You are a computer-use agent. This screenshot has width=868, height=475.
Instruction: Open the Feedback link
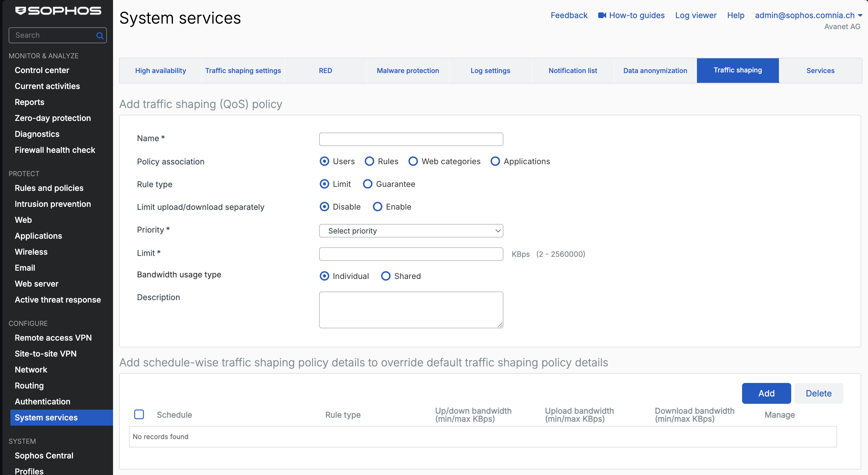(x=569, y=15)
